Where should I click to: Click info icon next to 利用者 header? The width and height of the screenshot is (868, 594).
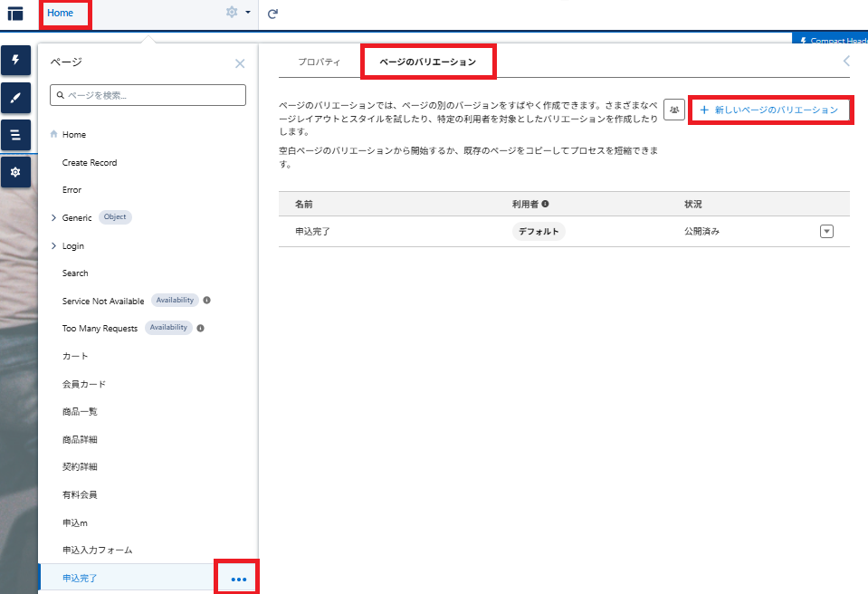click(546, 205)
